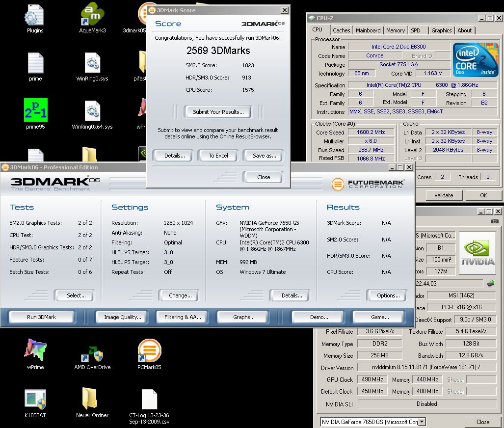Click the CPU Name field Intel Core 2 Duo E6300
Screen dimensions: 504x428
pyautogui.click(x=399, y=47)
